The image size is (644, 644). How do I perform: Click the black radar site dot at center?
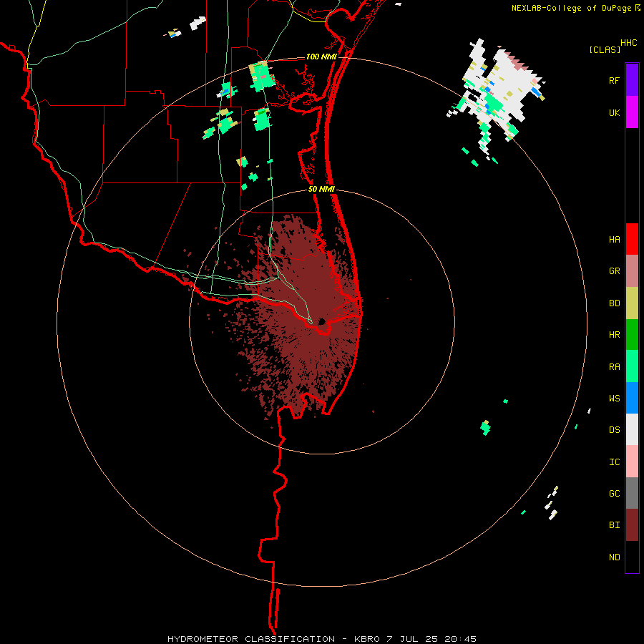point(321,321)
